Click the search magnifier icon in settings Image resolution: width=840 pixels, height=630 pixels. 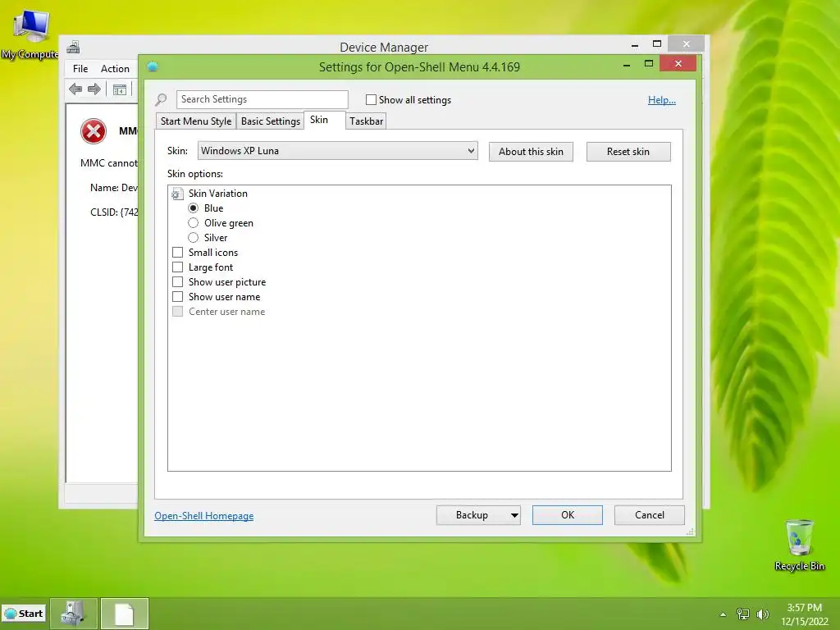pyautogui.click(x=161, y=99)
